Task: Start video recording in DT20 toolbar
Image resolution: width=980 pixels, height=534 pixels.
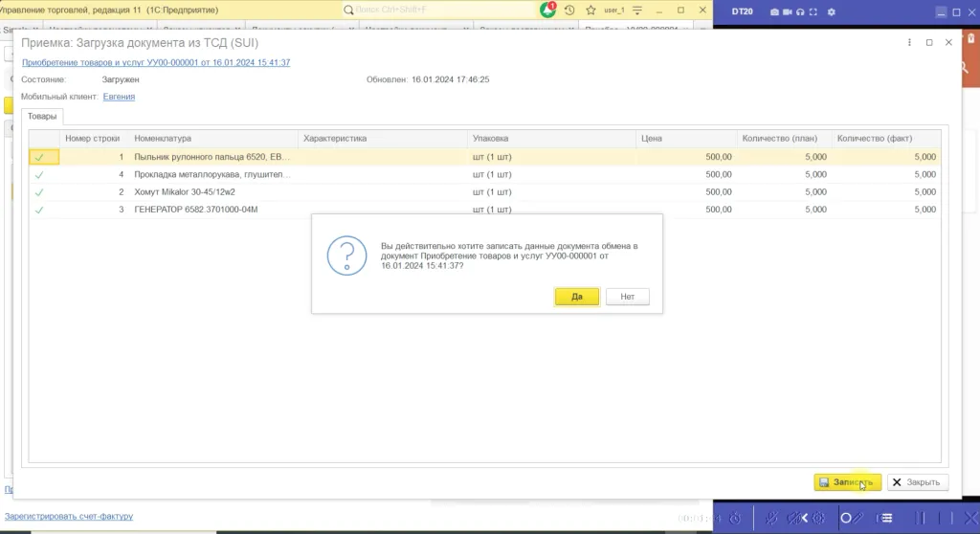Action: click(x=787, y=11)
